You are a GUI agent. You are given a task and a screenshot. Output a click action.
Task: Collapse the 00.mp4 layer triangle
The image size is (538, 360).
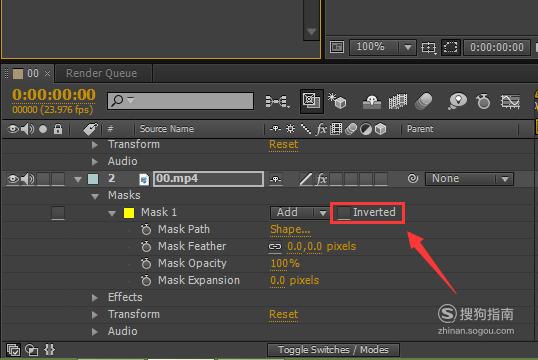pyautogui.click(x=78, y=179)
